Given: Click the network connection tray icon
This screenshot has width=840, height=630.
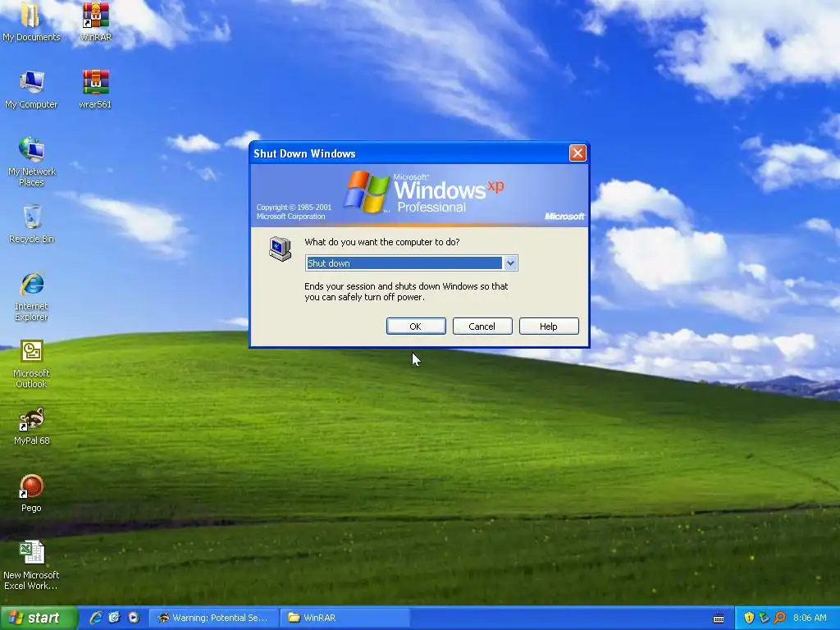Looking at the screenshot, I should point(764,618).
